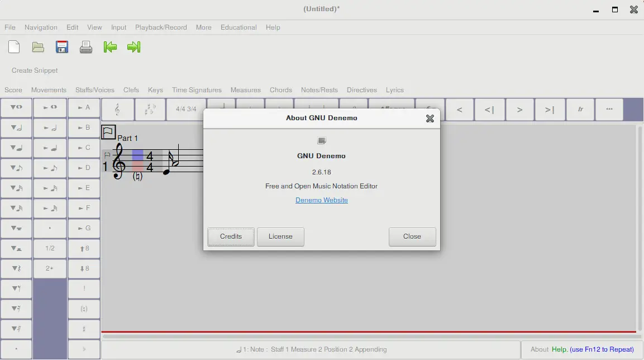Click the >| diminuendo end button
Image resolution: width=644 pixels, height=360 pixels.
(x=550, y=110)
